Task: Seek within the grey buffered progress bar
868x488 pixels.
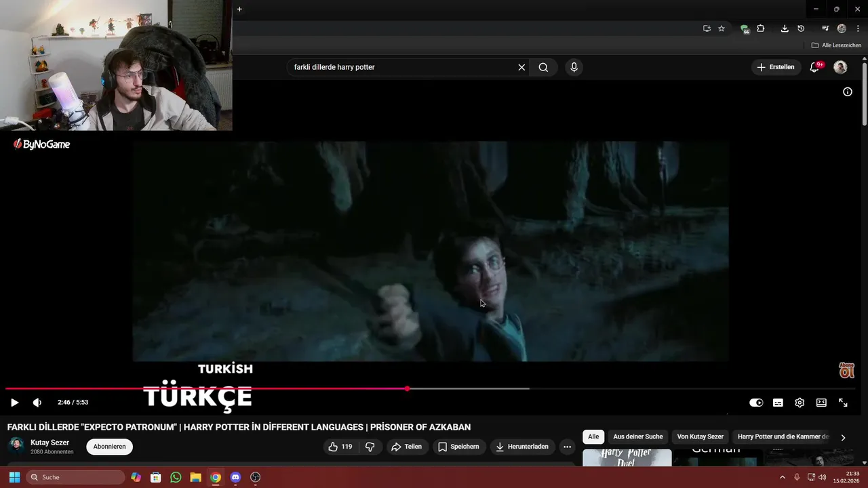Action: (468, 388)
